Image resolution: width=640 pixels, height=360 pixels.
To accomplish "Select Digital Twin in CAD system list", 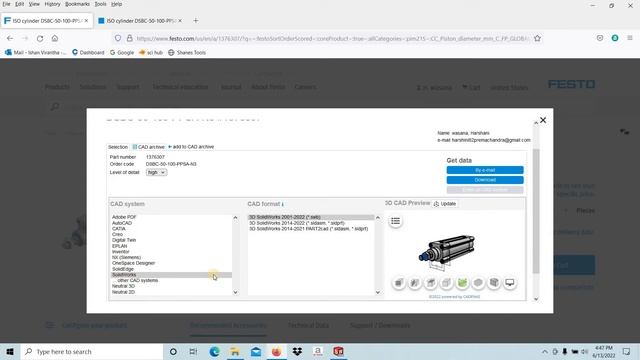I will [124, 240].
